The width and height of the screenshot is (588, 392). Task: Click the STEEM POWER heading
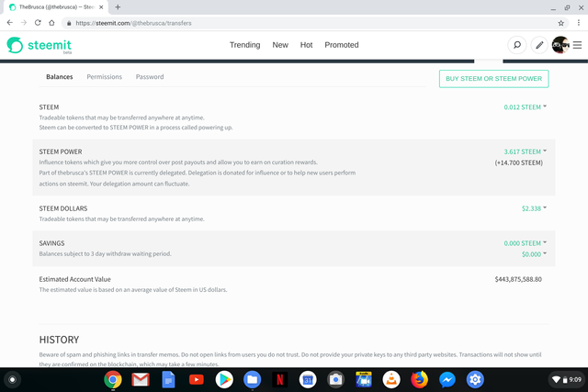(x=61, y=151)
